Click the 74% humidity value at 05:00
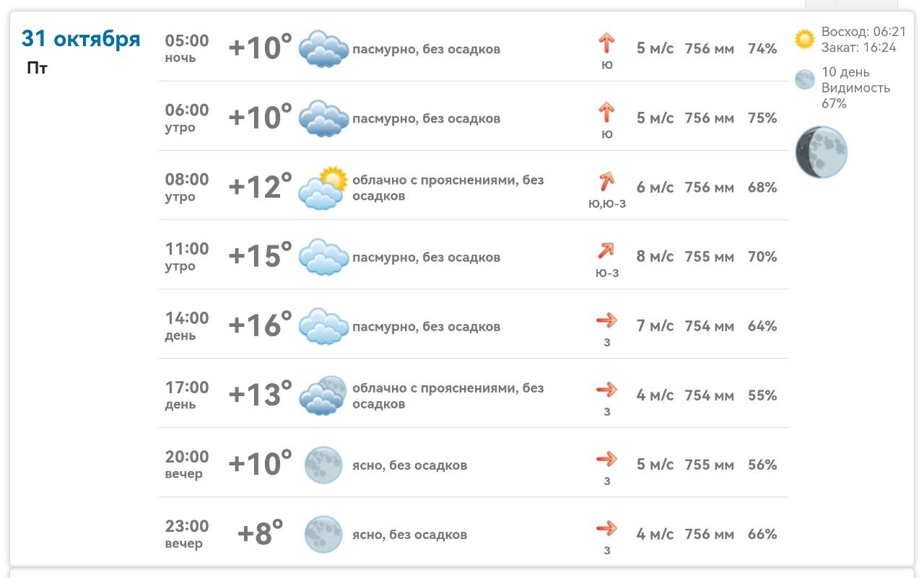Image resolution: width=924 pixels, height=578 pixels. tap(762, 49)
